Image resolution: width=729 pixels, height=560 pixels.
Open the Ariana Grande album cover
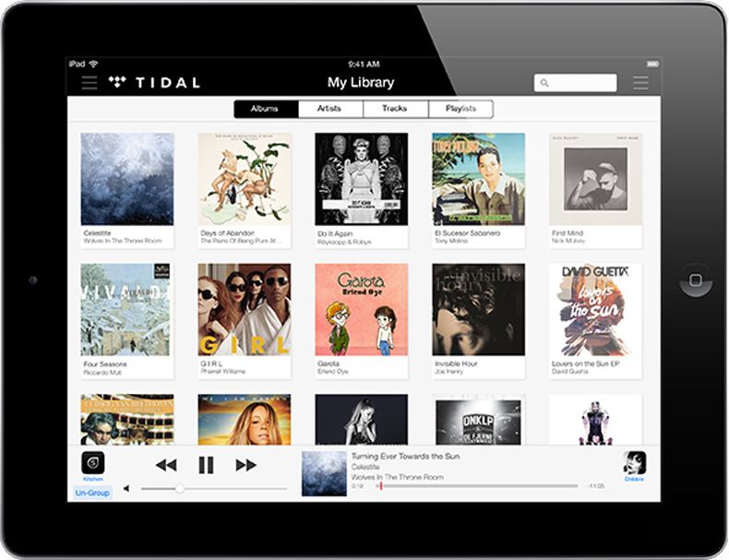pos(361,420)
